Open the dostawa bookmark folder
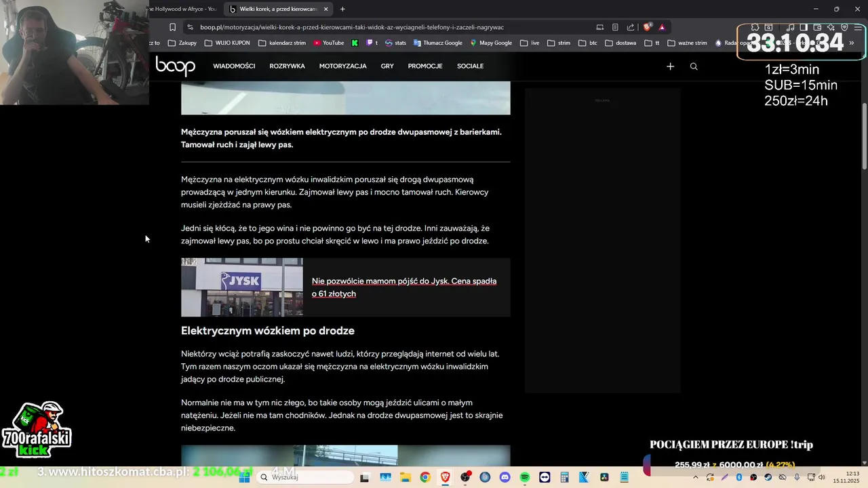Image resolution: width=868 pixels, height=488 pixels. [x=620, y=43]
